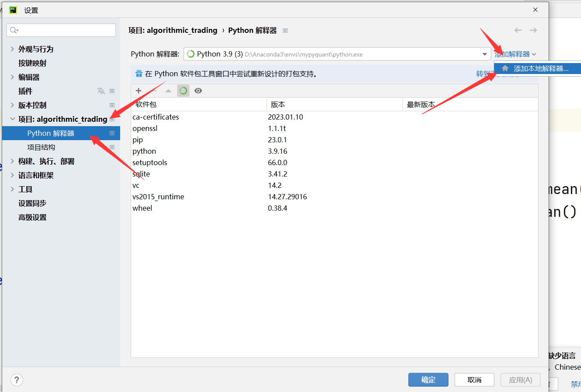581x392 pixels.
Task: Click version value 23.0.1
Action: [278, 140]
